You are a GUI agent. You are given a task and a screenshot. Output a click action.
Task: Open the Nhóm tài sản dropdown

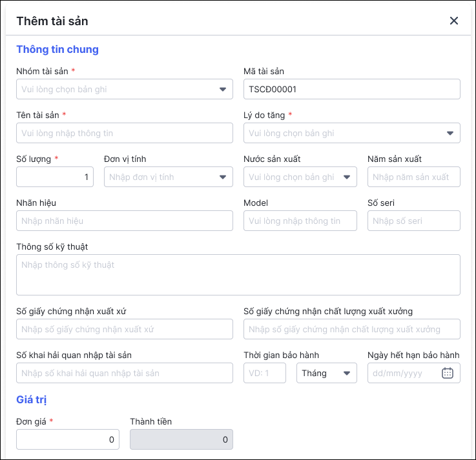point(125,89)
